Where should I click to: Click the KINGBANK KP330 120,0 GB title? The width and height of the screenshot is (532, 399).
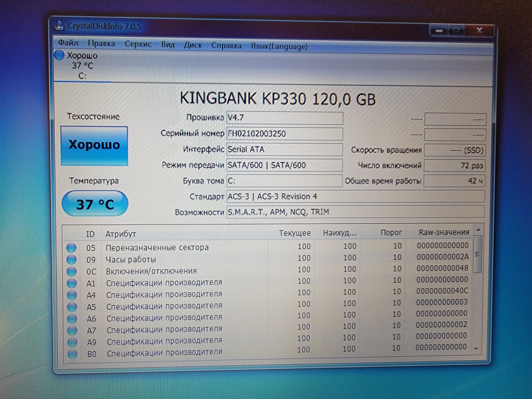pyautogui.click(x=278, y=99)
